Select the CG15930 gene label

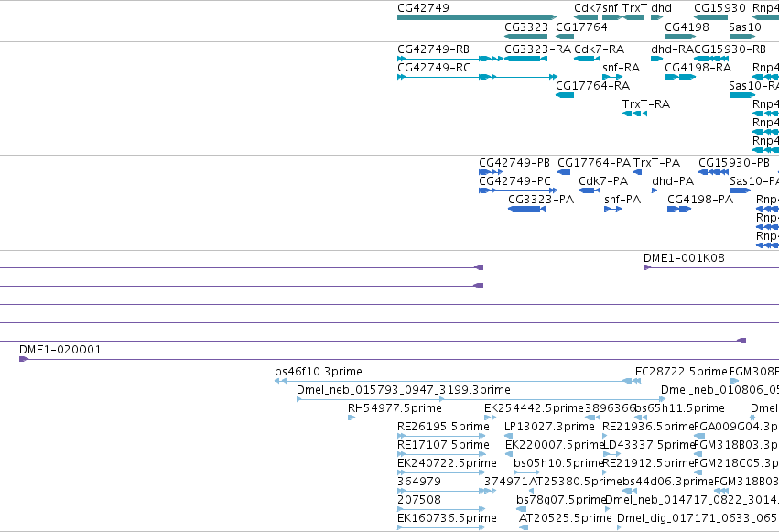tap(719, 8)
